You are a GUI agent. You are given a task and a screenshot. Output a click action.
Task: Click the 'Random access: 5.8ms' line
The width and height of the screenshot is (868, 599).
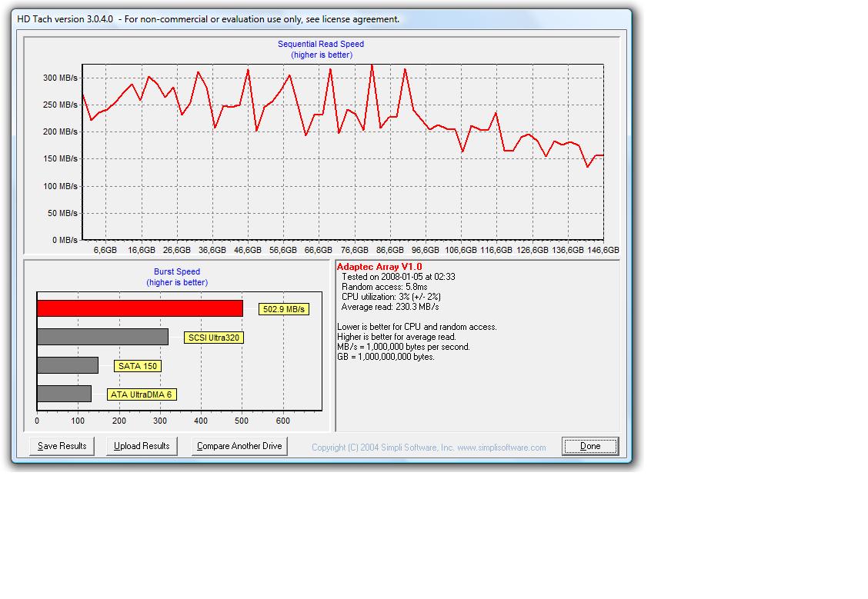385,287
